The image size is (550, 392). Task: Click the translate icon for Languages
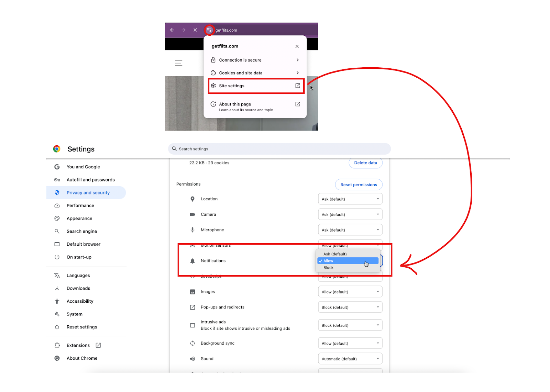coord(57,276)
